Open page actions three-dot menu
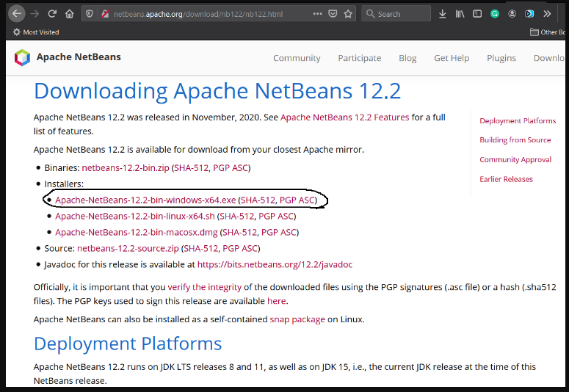The width and height of the screenshot is (569, 392). pos(317,14)
